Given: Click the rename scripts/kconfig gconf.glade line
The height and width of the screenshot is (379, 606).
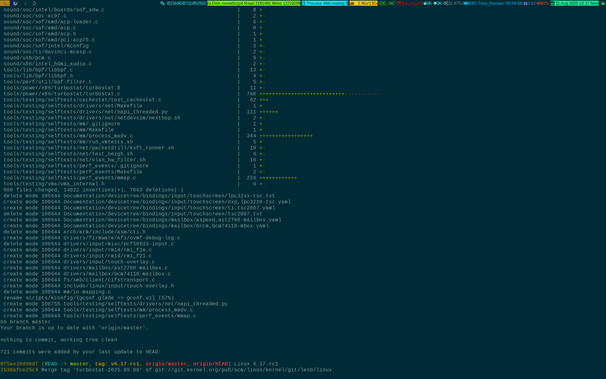Looking at the screenshot, I should coord(89,298).
